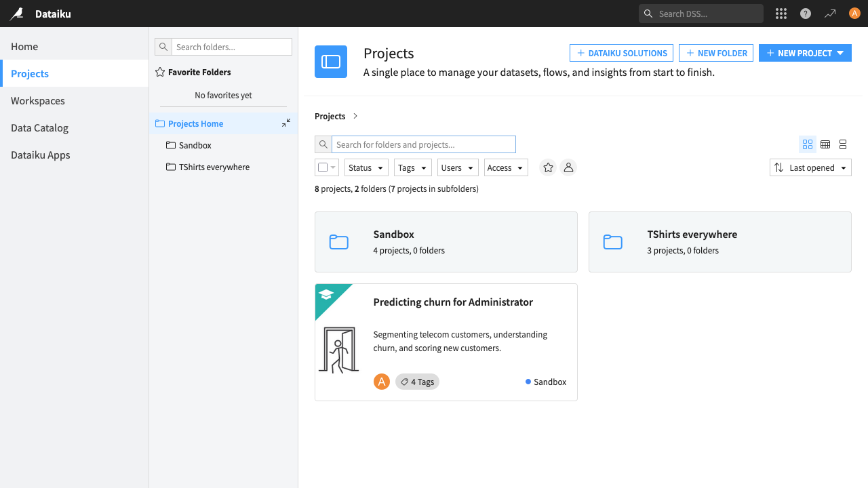Collapse the folder tree panel arrows icon
The width and height of the screenshot is (868, 488).
point(286,123)
